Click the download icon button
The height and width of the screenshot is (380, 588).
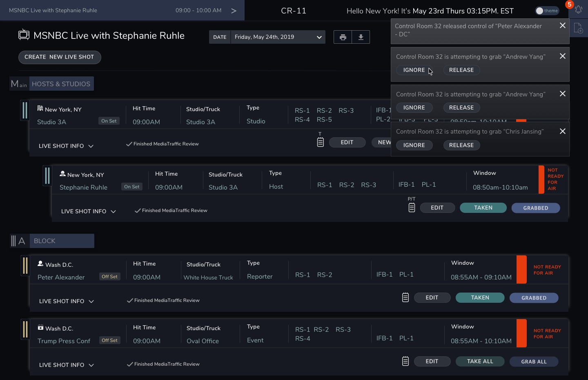[361, 37]
